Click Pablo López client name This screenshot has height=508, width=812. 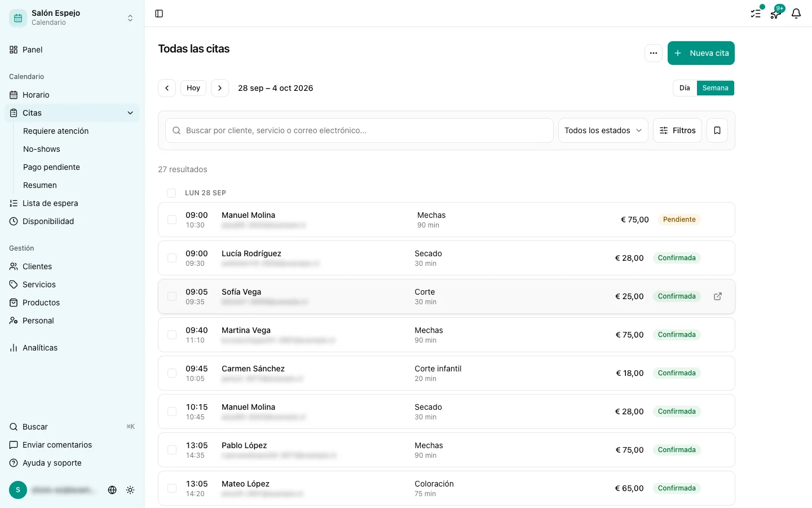click(x=244, y=445)
